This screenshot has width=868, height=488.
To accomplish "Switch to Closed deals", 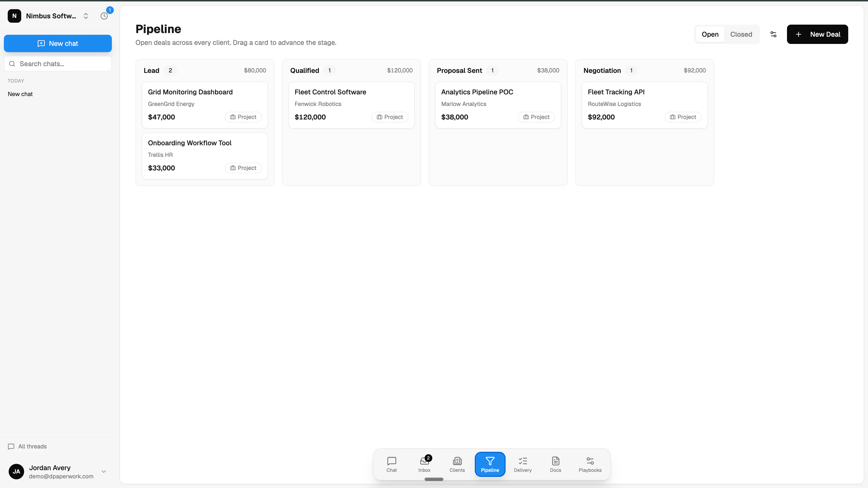I will tap(741, 35).
